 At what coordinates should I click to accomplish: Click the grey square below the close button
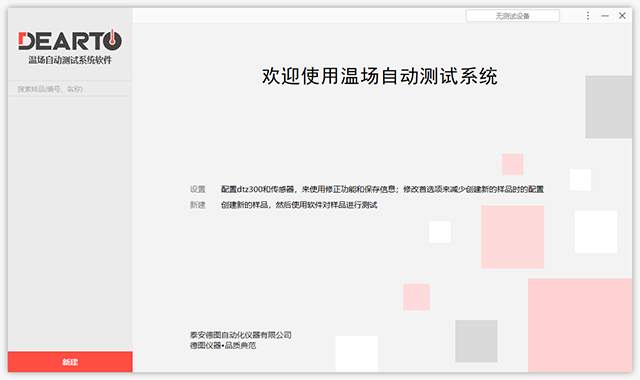point(609,107)
